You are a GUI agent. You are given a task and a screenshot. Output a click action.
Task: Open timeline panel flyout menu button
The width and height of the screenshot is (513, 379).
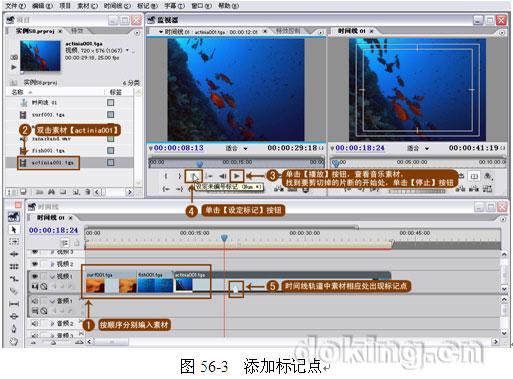click(502, 219)
